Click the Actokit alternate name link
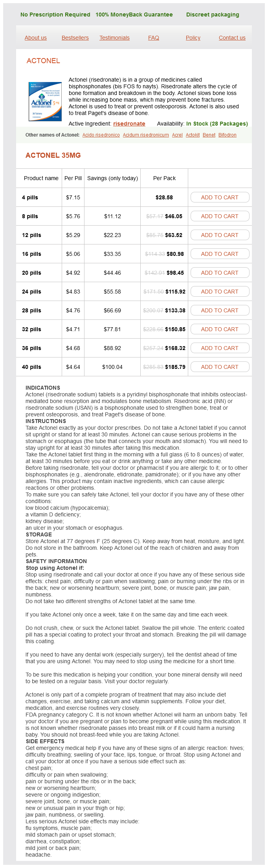This screenshot has height=868, width=268. (193, 135)
